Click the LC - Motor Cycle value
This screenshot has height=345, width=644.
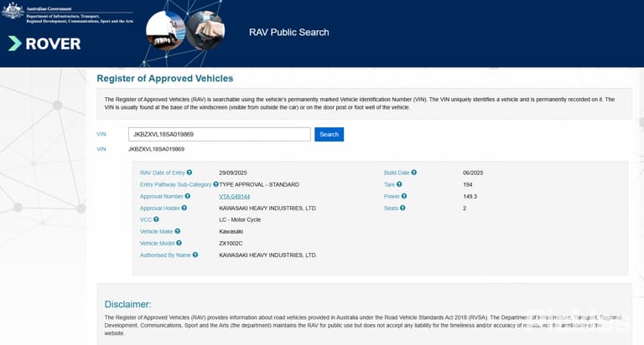[x=240, y=220]
